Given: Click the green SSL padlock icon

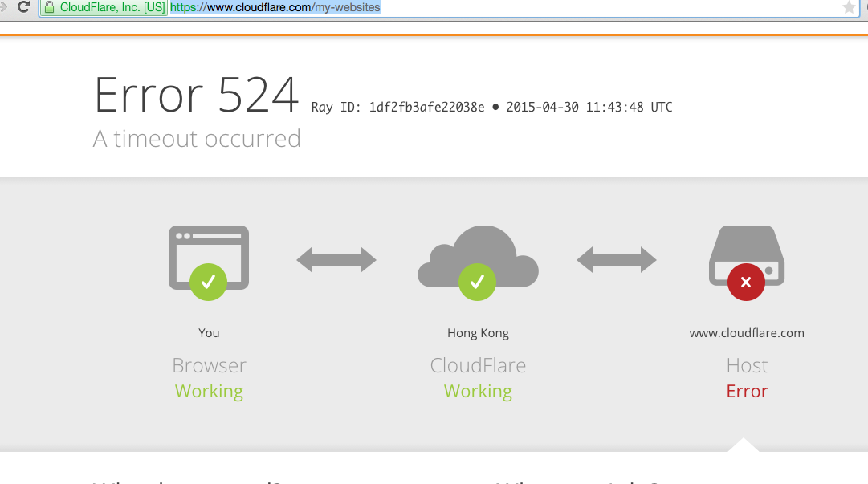Looking at the screenshot, I should 49,7.
